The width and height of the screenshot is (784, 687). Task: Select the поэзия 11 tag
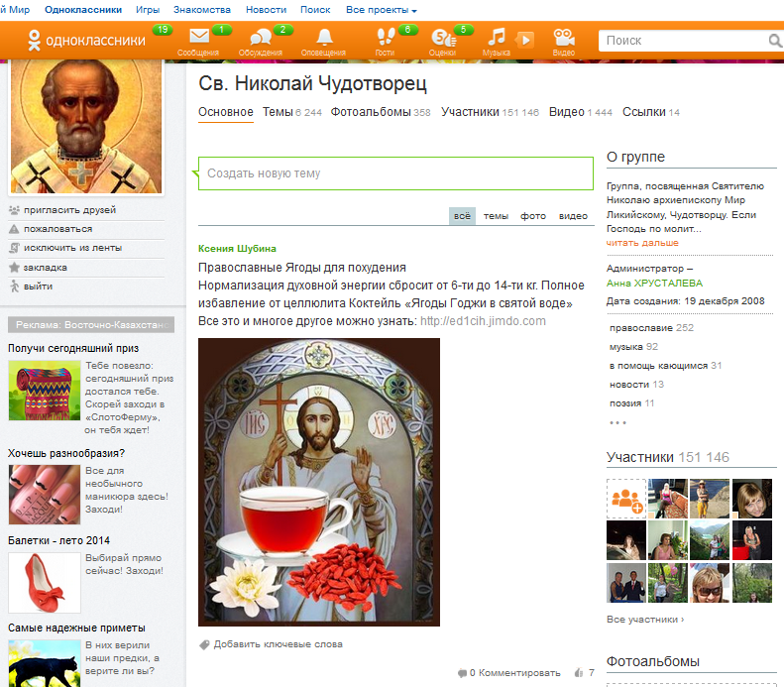coord(631,403)
